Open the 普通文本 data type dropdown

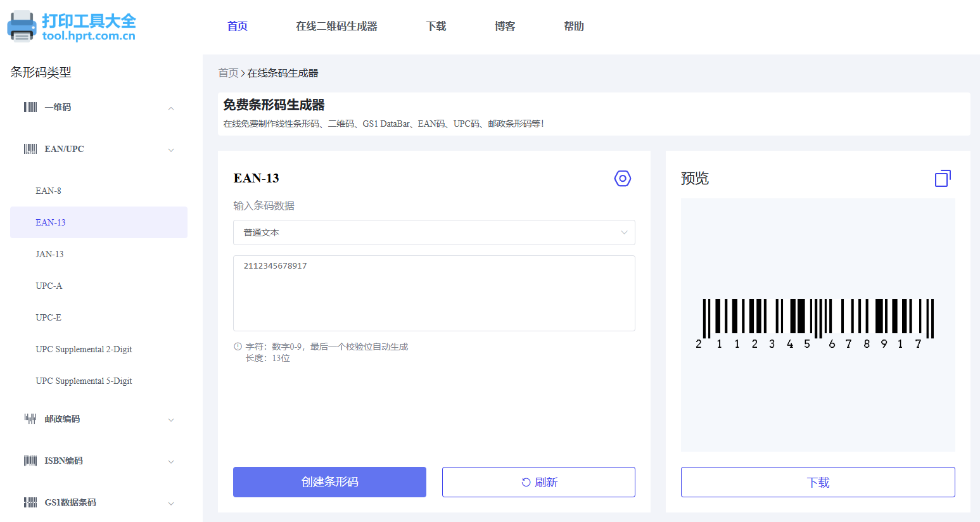pos(434,232)
